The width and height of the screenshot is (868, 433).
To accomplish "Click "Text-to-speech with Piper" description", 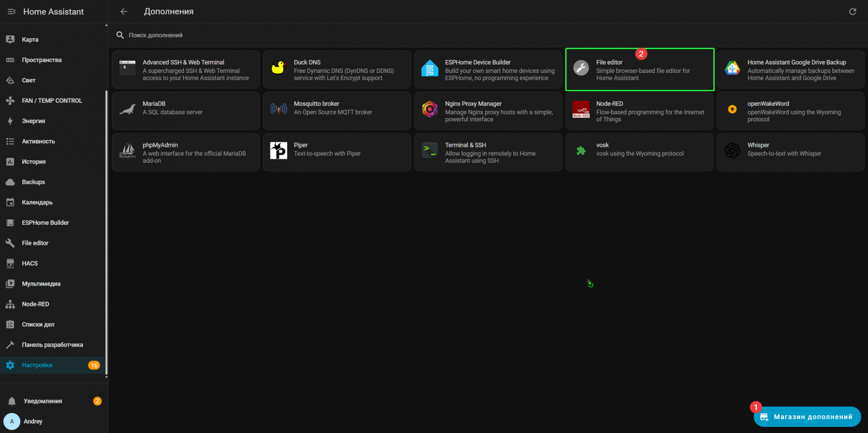I will tap(327, 154).
